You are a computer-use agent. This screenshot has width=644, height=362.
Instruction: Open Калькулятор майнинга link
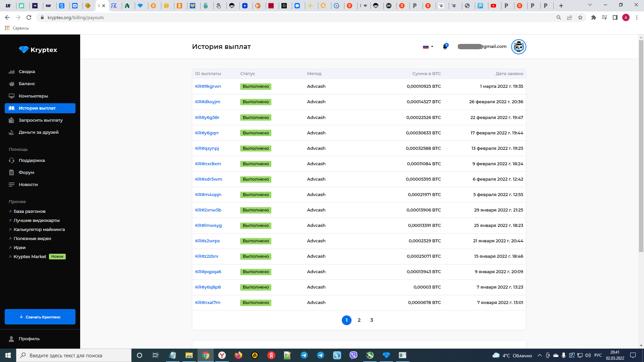[x=39, y=229]
